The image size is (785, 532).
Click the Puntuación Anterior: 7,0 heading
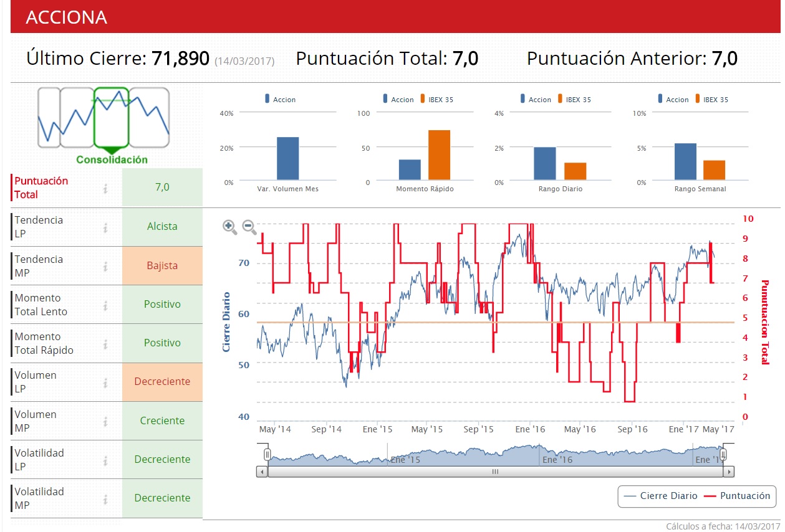click(632, 59)
